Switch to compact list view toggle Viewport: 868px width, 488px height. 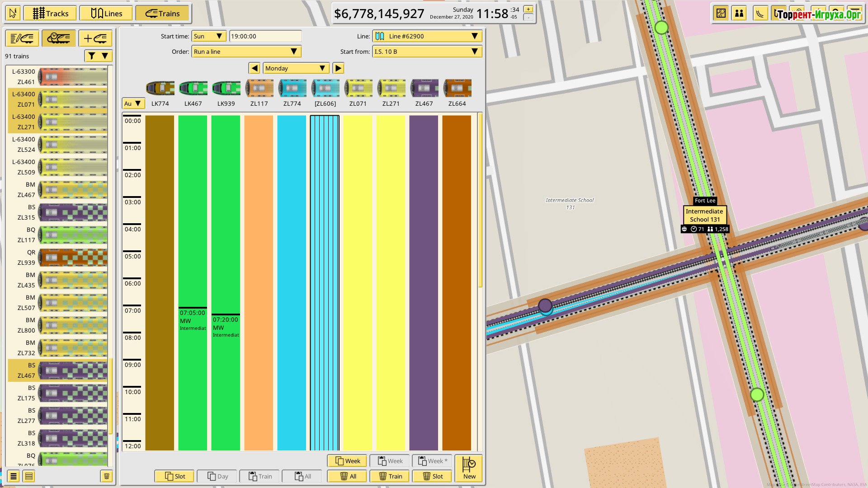[14, 476]
